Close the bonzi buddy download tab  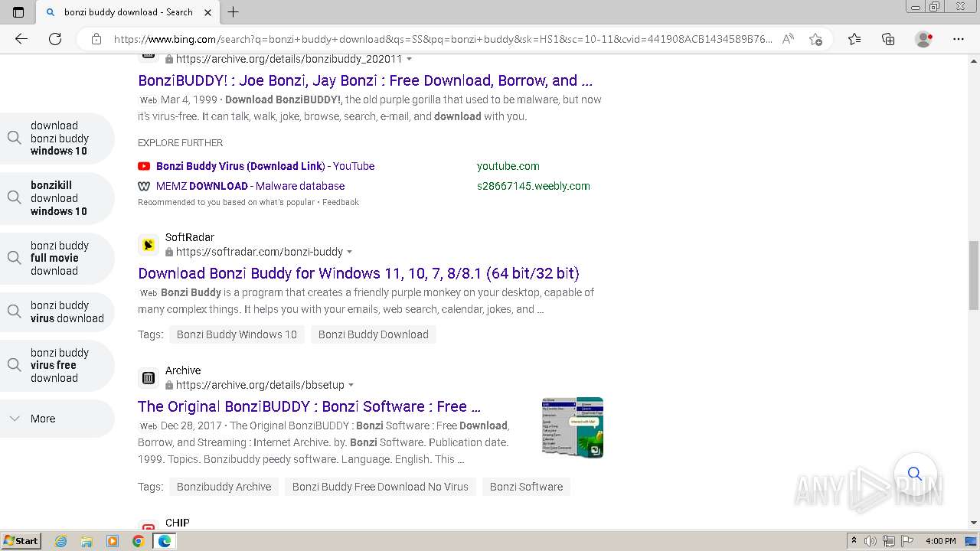[x=207, y=12]
